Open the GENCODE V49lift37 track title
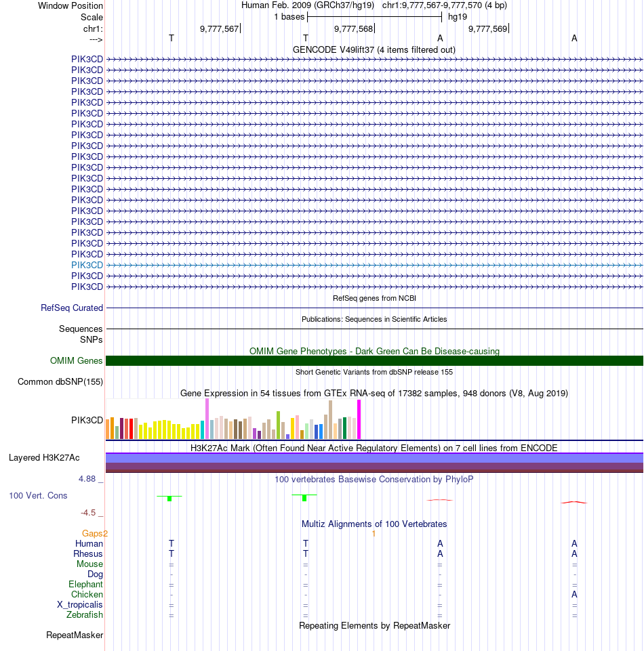644x651 pixels. tap(374, 50)
